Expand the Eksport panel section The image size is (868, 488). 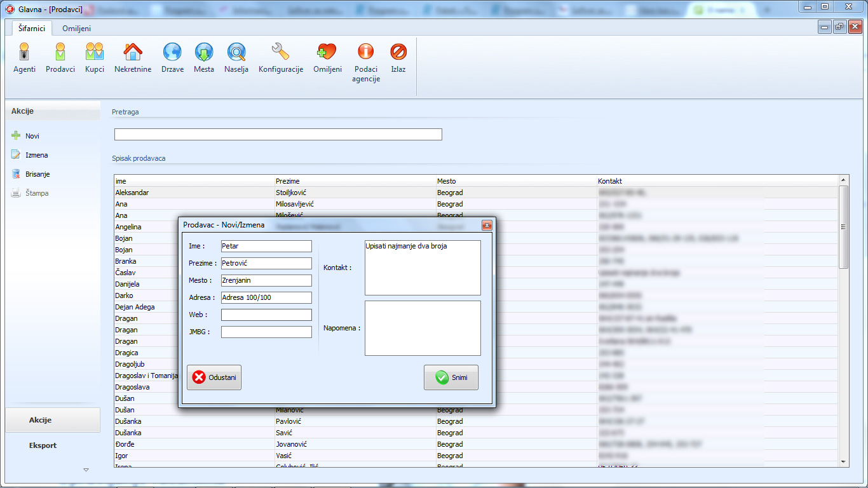coord(43,445)
